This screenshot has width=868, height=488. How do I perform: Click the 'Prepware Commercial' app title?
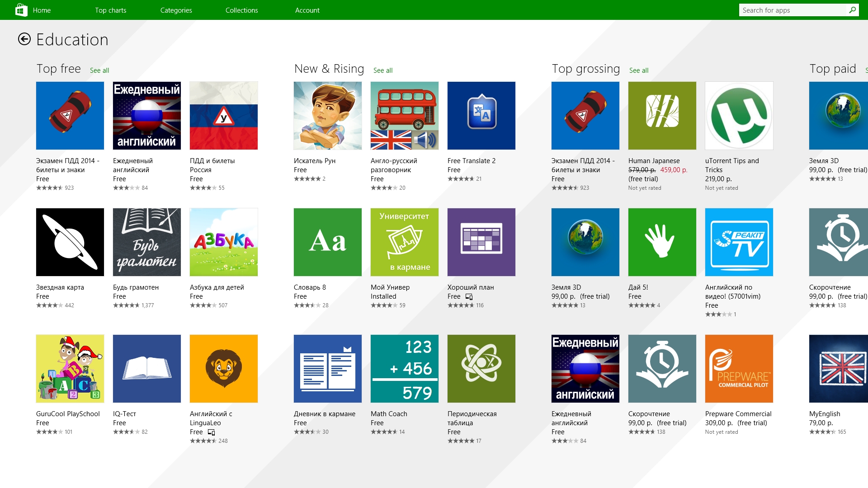pyautogui.click(x=738, y=414)
